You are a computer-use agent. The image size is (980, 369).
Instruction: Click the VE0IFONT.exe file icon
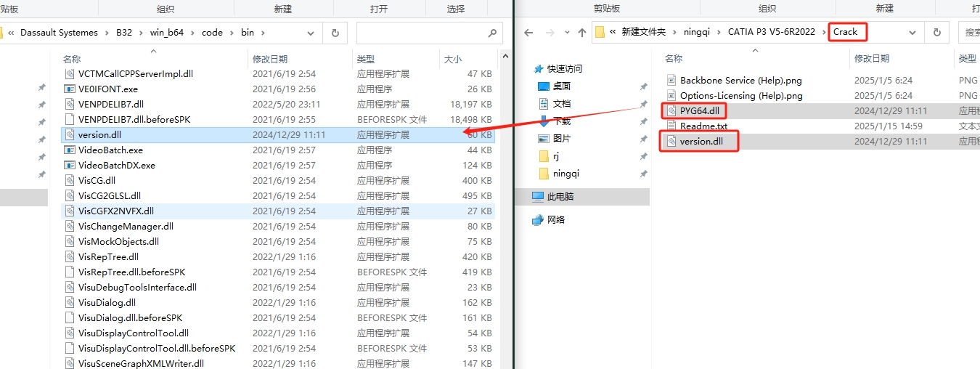[x=70, y=89]
